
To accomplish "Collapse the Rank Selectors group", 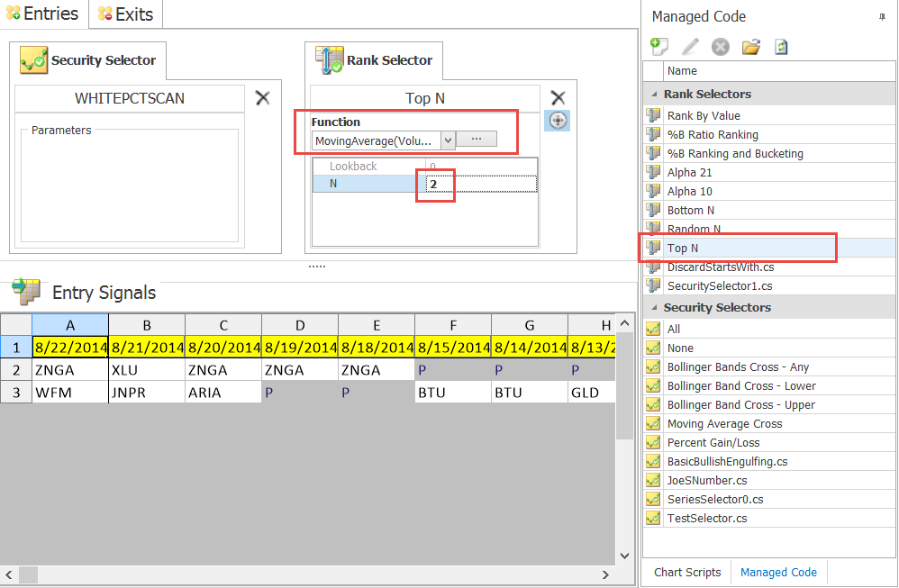I will (654, 94).
